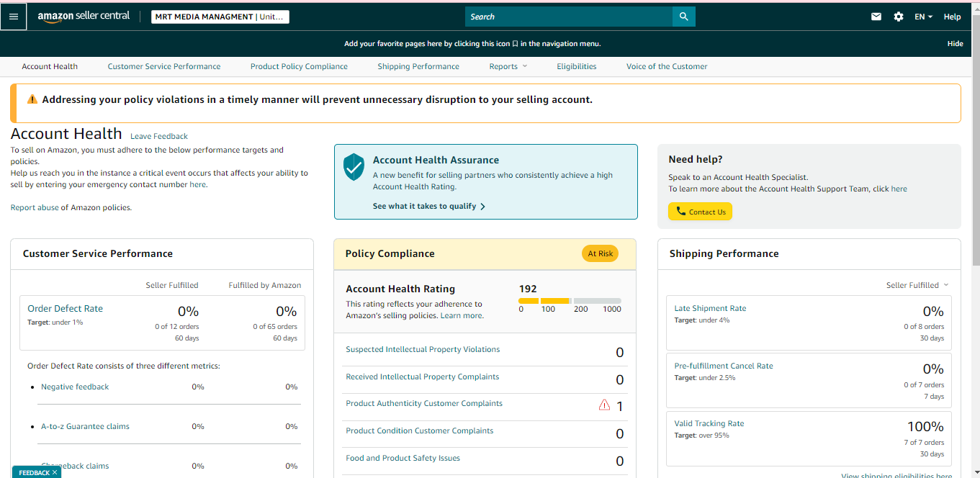This screenshot has height=478, width=980.
Task: Click the search magnifier button
Action: click(684, 17)
